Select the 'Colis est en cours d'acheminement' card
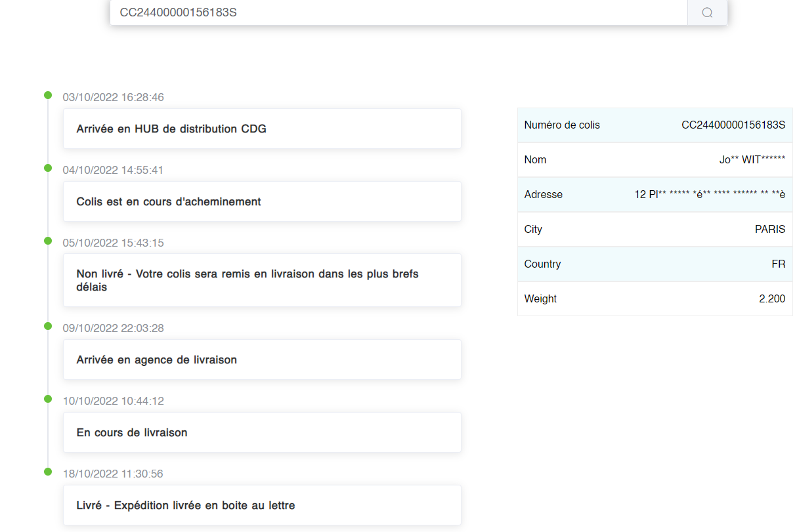This screenshot has width=797, height=532. (x=262, y=201)
